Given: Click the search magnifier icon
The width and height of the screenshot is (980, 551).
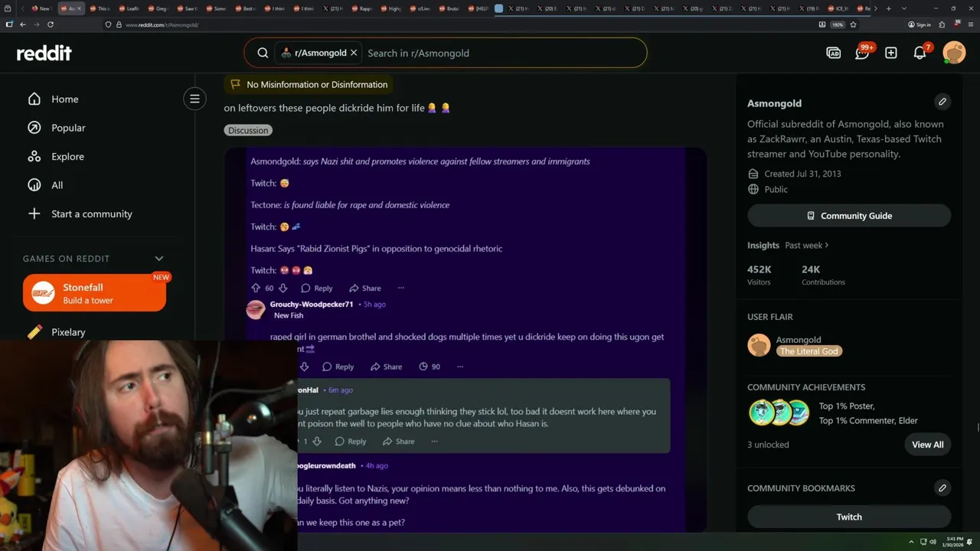Looking at the screenshot, I should (x=263, y=53).
